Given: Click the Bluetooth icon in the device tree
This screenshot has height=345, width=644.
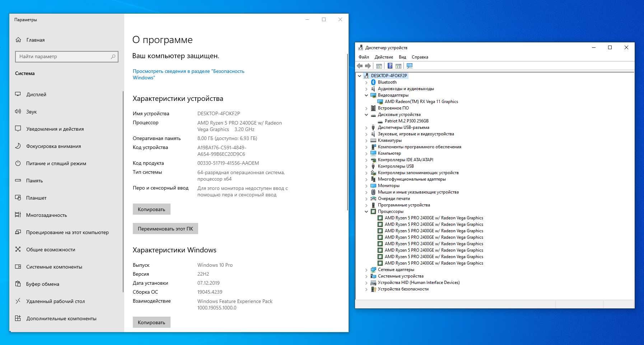Looking at the screenshot, I should point(373,82).
